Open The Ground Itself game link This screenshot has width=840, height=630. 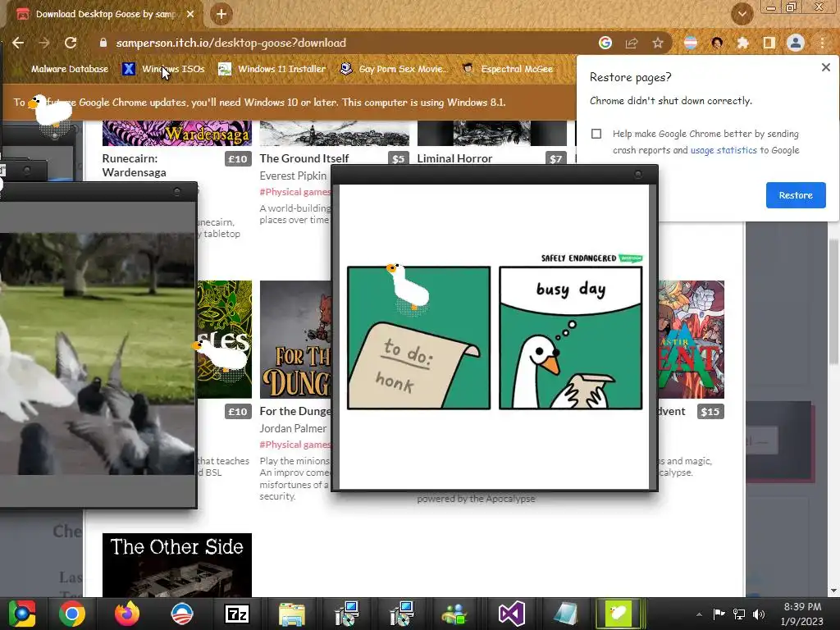304,158
